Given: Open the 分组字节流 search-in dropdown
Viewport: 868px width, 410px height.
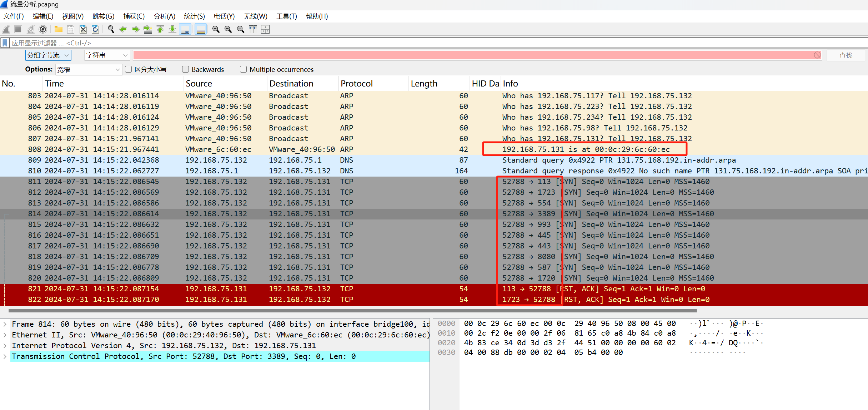Looking at the screenshot, I should tap(48, 55).
